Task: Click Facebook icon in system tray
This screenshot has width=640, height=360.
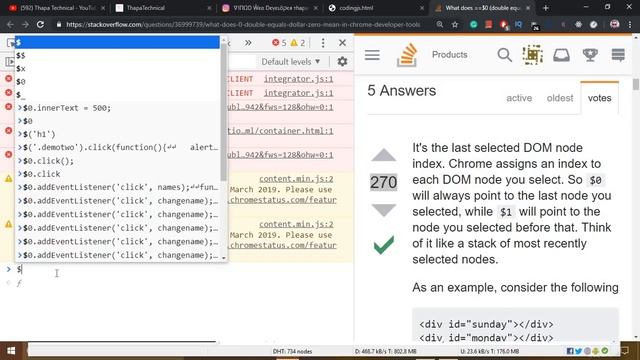Action: click(x=570, y=351)
